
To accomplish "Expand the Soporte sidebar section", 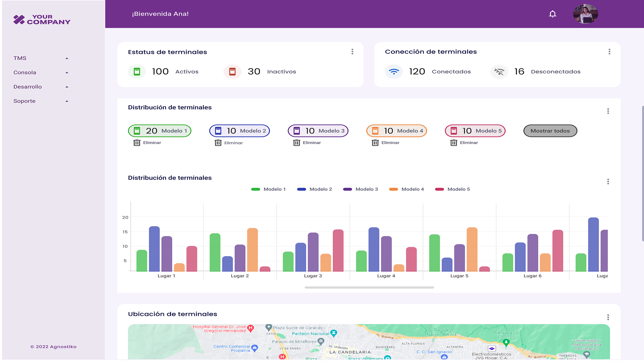I will pyautogui.click(x=41, y=101).
